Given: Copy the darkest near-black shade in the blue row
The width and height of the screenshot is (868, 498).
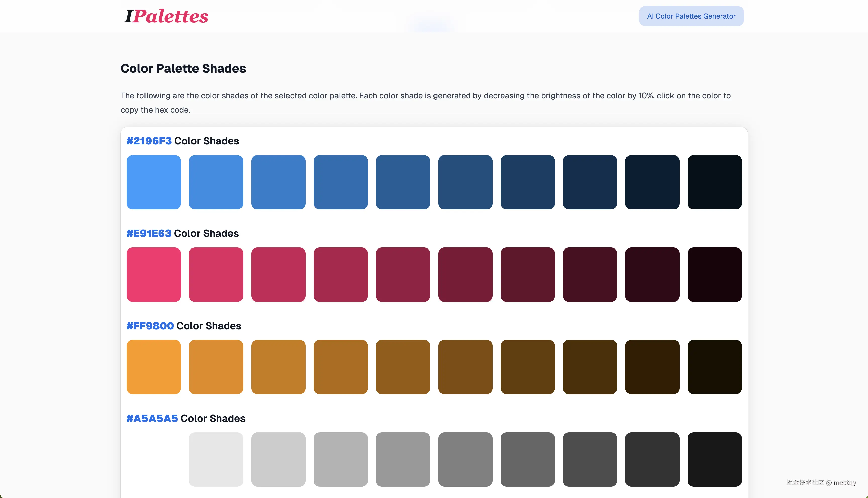Looking at the screenshot, I should click(x=714, y=182).
